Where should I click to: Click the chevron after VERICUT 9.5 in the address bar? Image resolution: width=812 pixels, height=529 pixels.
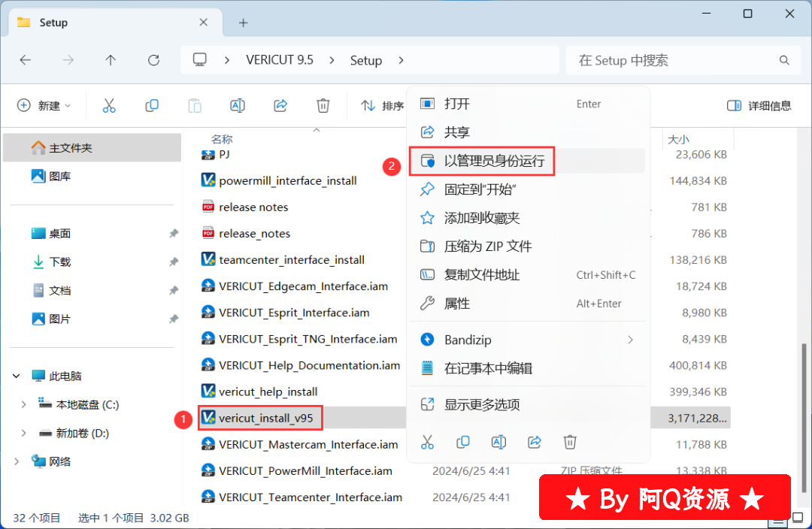(x=332, y=61)
